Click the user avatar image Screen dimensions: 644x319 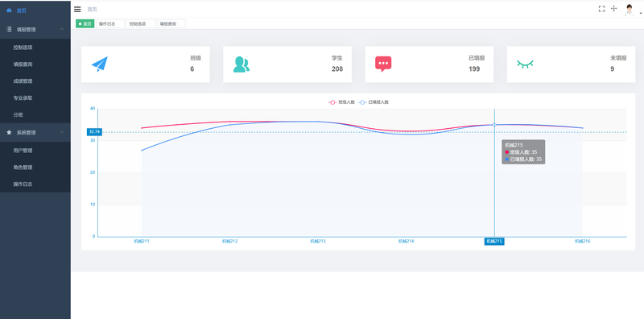pos(629,10)
